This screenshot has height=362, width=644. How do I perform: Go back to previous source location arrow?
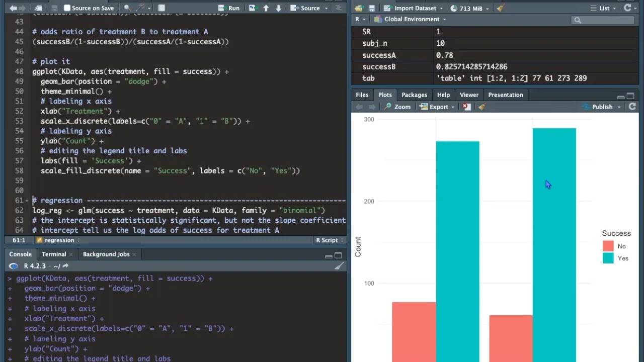[13, 8]
